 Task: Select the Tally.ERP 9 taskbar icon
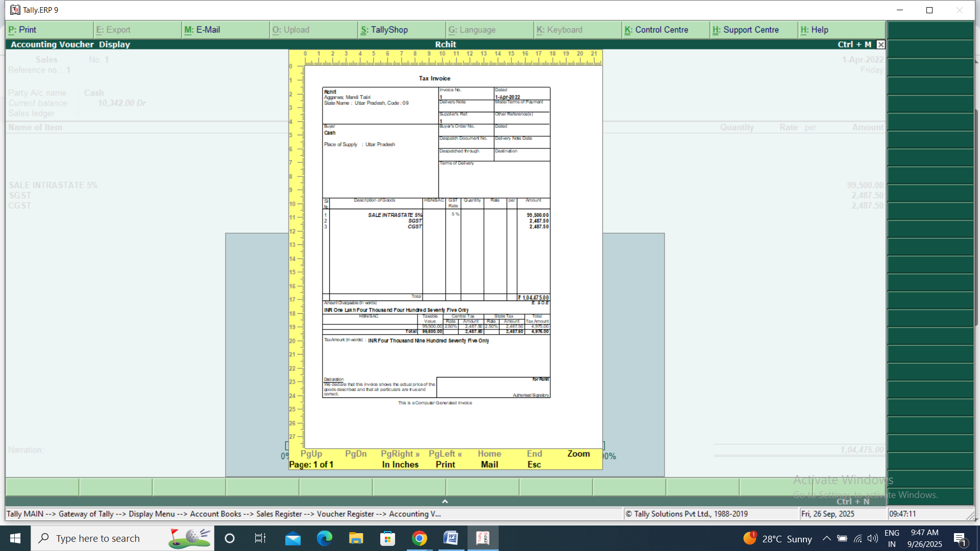483,538
